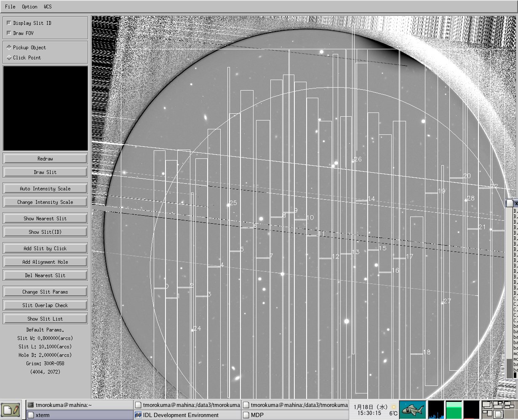Screen dimensions: 518x420
Task: Switch to the xterm taskbar entry
Action: pyautogui.click(x=80, y=415)
